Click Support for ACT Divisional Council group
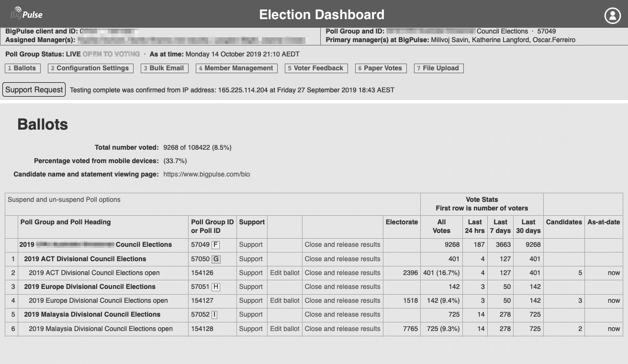 pyautogui.click(x=251, y=259)
